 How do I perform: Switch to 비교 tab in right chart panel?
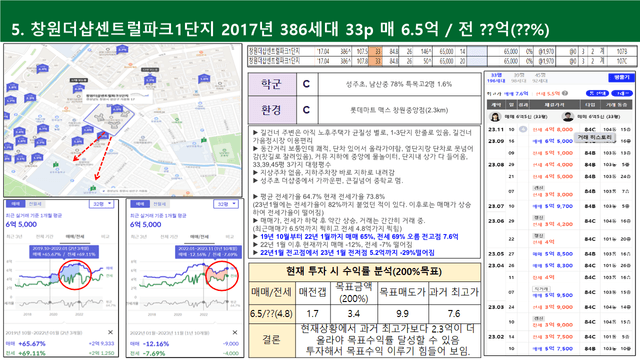pyautogui.click(x=230, y=237)
